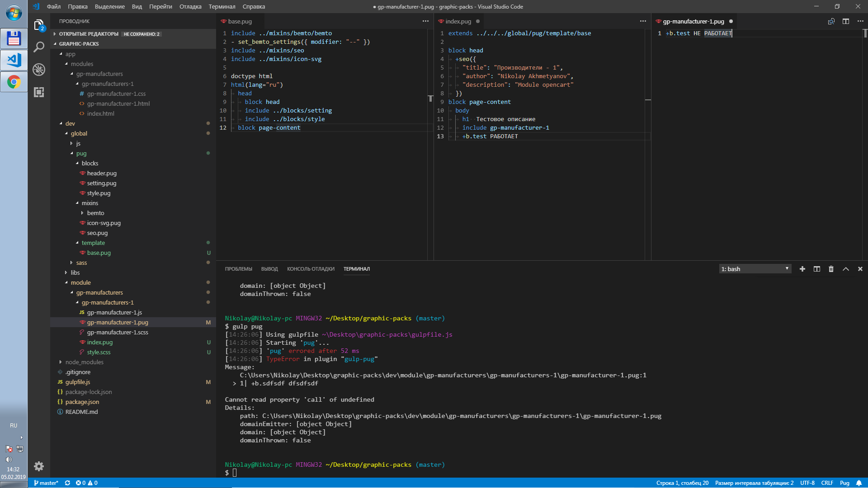Click the master branch indicator
The image size is (868, 488).
[x=46, y=483]
